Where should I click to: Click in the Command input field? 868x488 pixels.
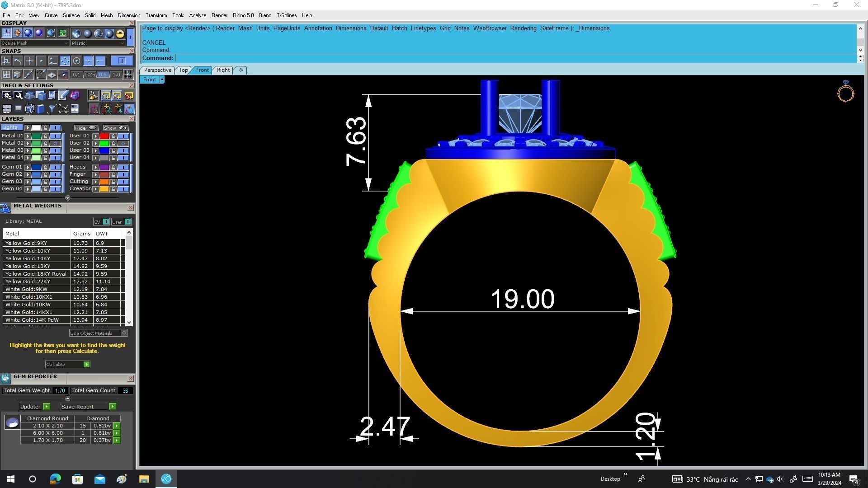[x=515, y=58]
